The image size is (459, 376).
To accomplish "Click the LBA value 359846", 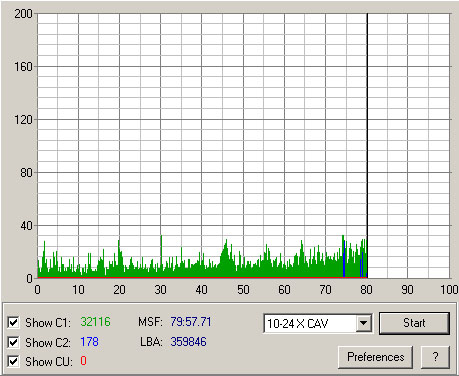I will point(188,342).
